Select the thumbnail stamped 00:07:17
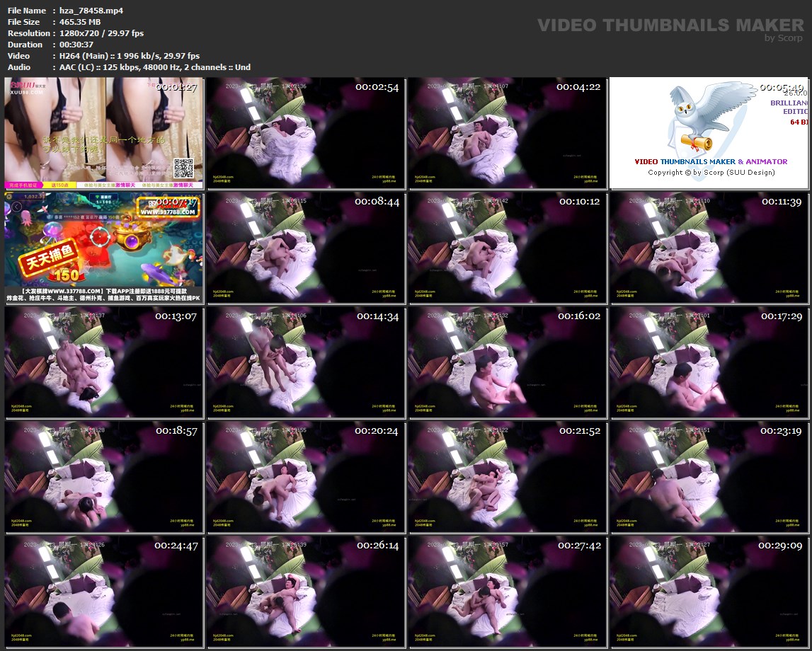The height and width of the screenshot is (651, 812). (104, 248)
